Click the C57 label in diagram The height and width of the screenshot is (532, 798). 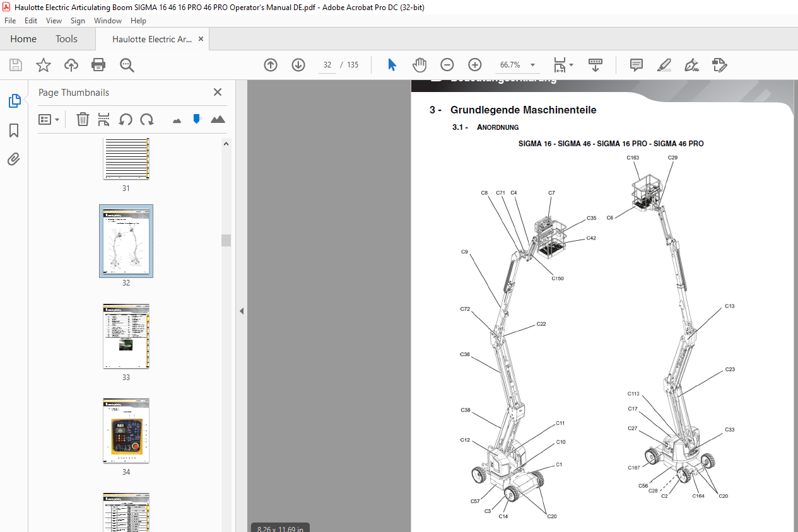coord(475,501)
